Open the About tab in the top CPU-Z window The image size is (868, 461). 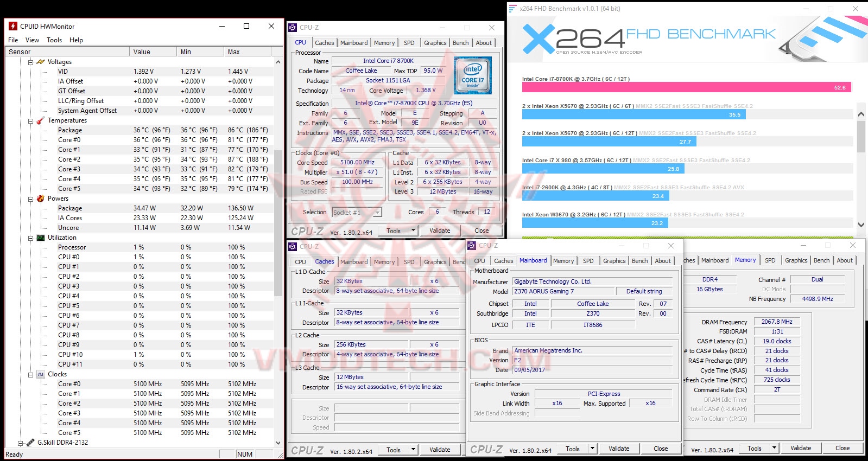coord(484,43)
